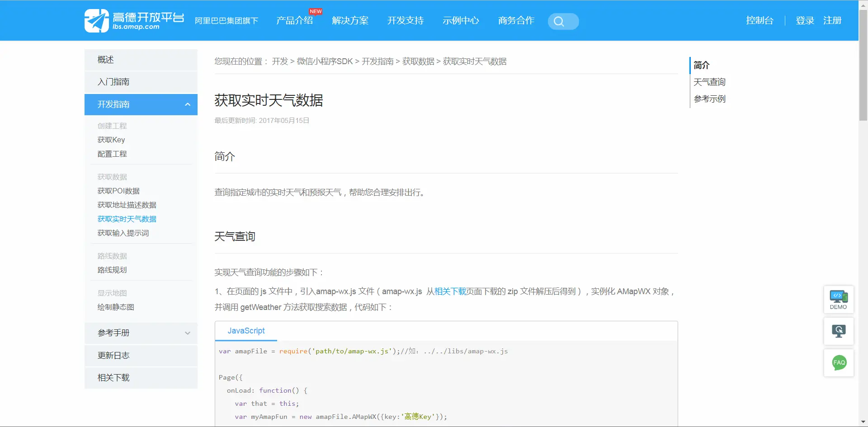This screenshot has height=427, width=868.
Task: Jump to 参考示例 in page outline
Action: (x=709, y=99)
